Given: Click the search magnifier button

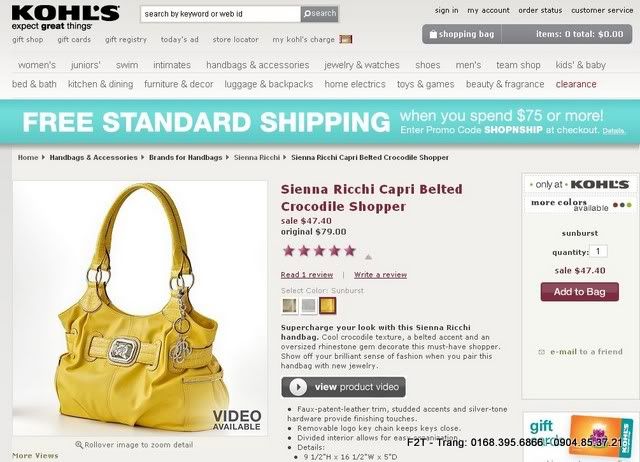Looking at the screenshot, I should (x=320, y=14).
